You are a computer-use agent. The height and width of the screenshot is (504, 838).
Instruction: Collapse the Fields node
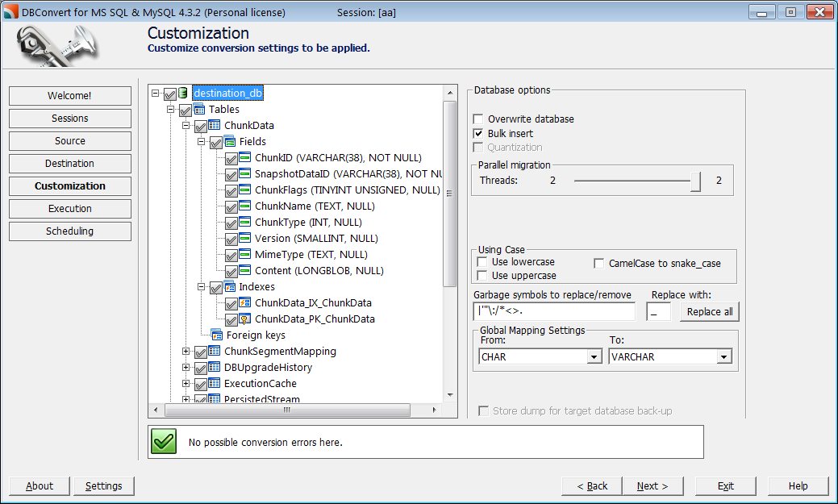(202, 142)
